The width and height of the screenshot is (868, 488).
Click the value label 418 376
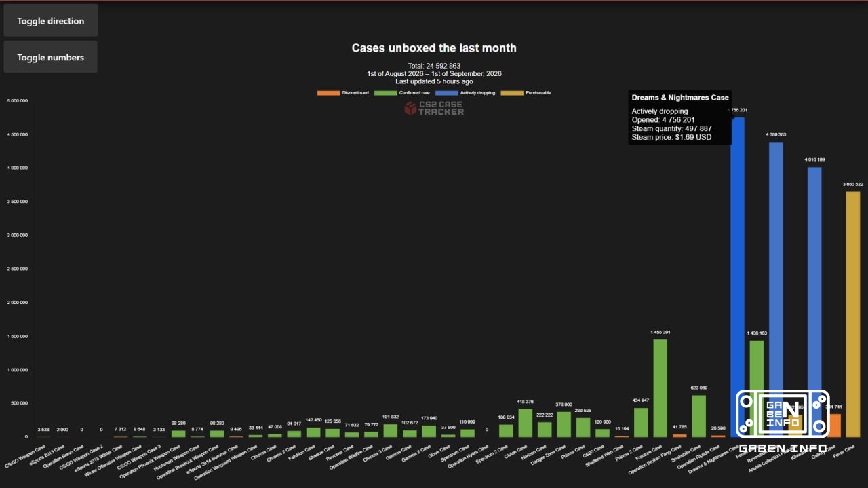[526, 402]
